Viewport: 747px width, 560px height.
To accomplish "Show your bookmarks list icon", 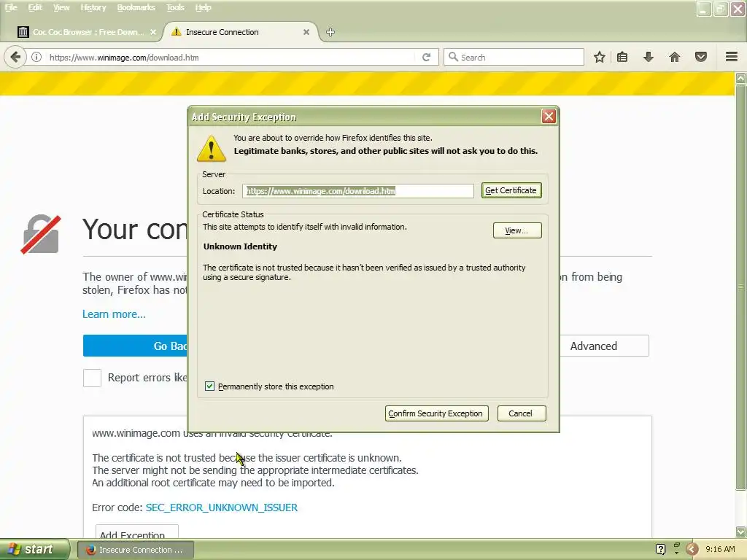I will [622, 57].
